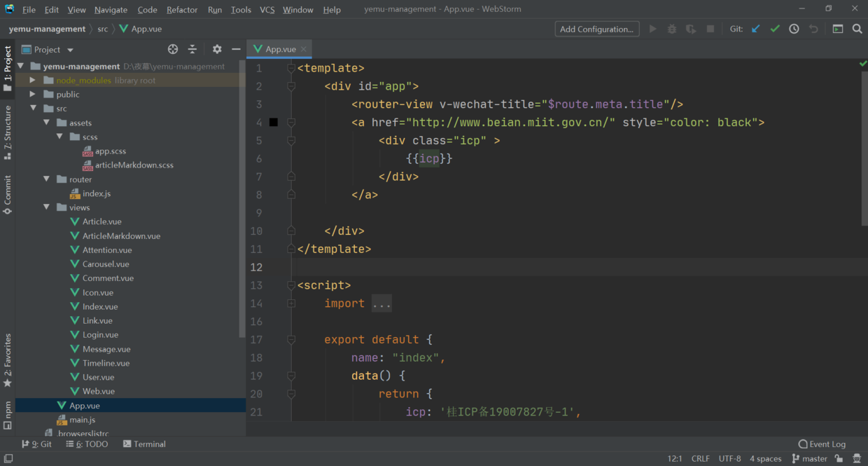
Task: Select Login.vue in the project tree
Action: pos(100,335)
